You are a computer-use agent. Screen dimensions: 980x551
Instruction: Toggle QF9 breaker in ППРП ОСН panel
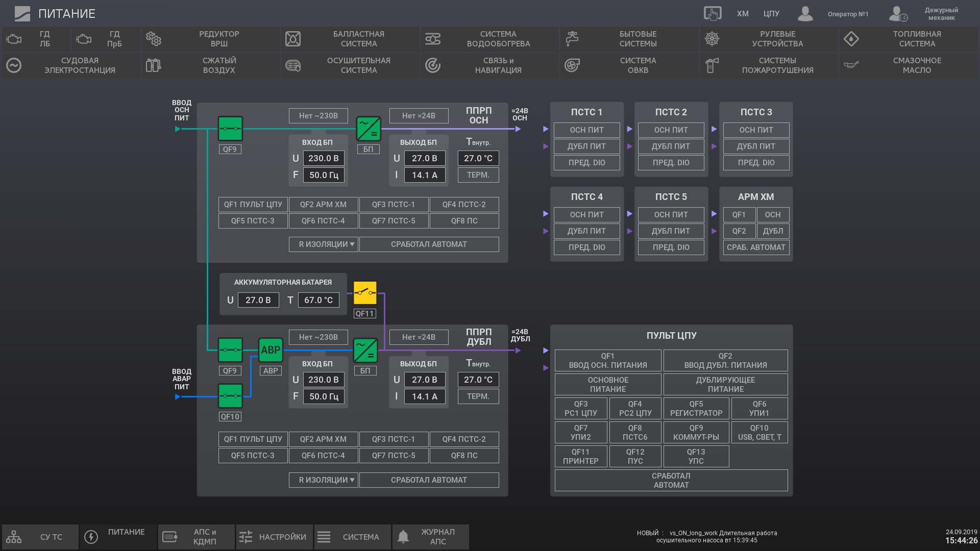(230, 129)
